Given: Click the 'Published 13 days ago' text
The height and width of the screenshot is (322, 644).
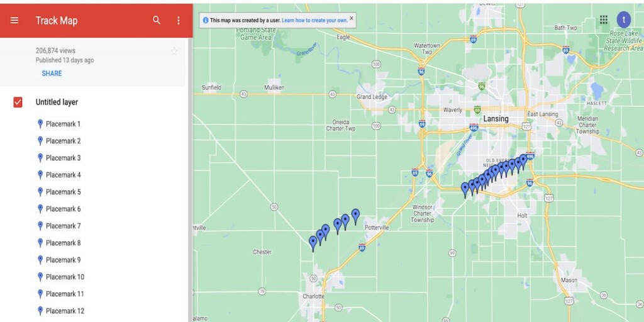Looking at the screenshot, I should coord(65,60).
